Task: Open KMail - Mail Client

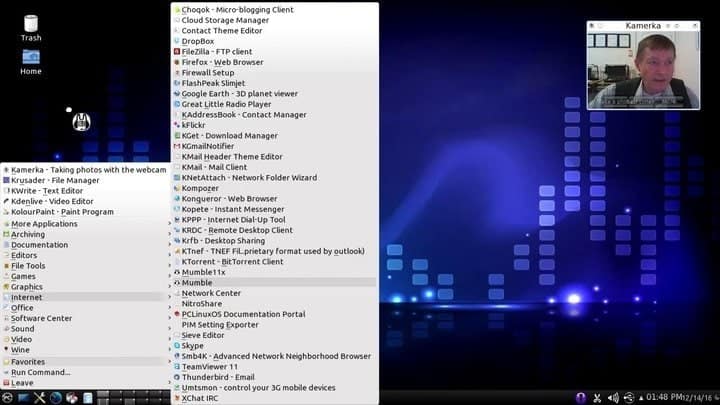Action: [x=275, y=167]
